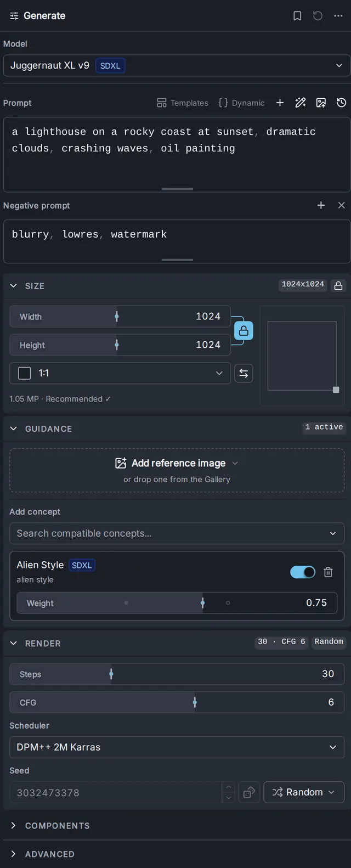
Task: Adjust the Width slider
Action: tap(120, 317)
